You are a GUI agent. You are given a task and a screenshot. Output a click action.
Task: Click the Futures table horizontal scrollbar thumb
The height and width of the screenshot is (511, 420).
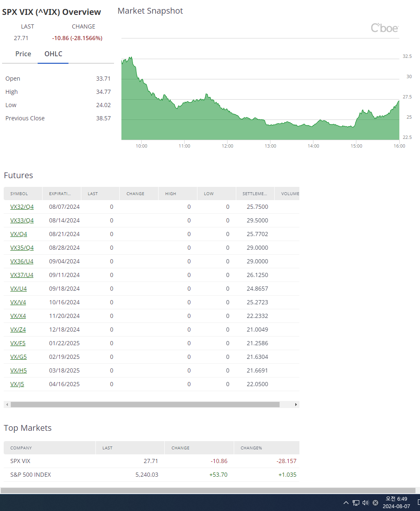pos(145,404)
